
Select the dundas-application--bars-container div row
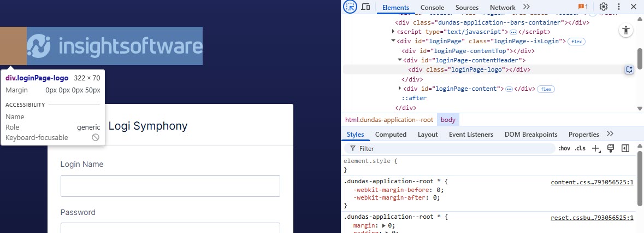tap(492, 22)
